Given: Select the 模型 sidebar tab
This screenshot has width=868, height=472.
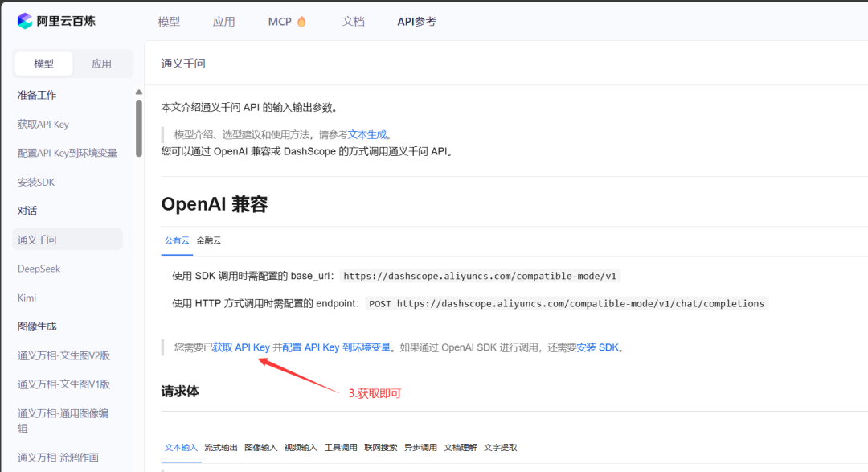Looking at the screenshot, I should click(43, 64).
